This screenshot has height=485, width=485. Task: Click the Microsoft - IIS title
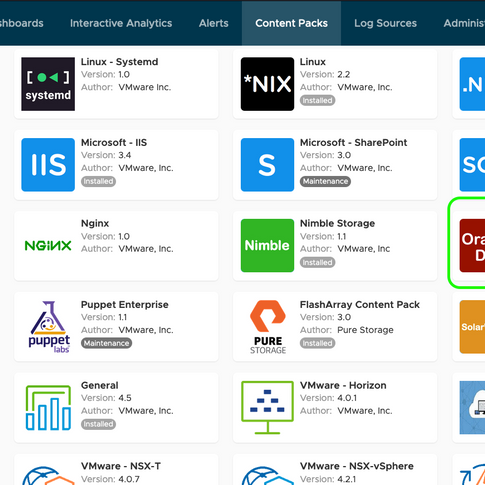tap(114, 142)
